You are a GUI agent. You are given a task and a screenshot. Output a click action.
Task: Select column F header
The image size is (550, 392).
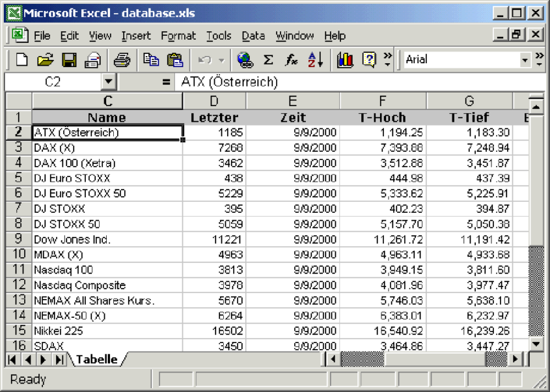point(383,102)
